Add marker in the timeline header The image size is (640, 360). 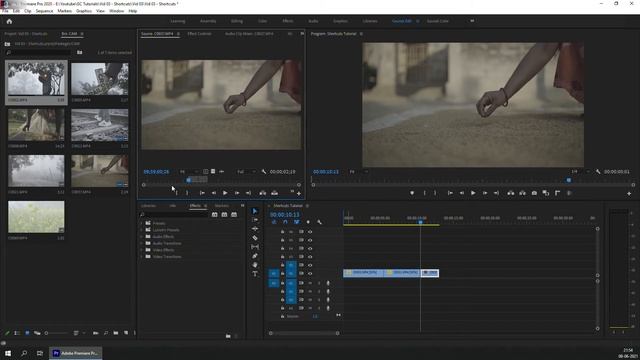click(x=308, y=222)
